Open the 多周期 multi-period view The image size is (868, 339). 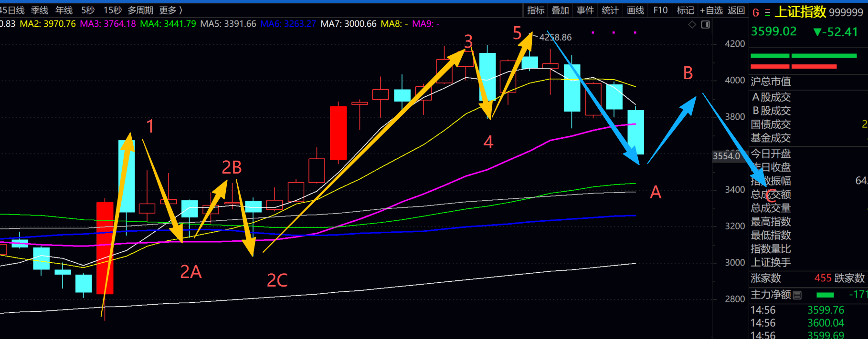140,10
